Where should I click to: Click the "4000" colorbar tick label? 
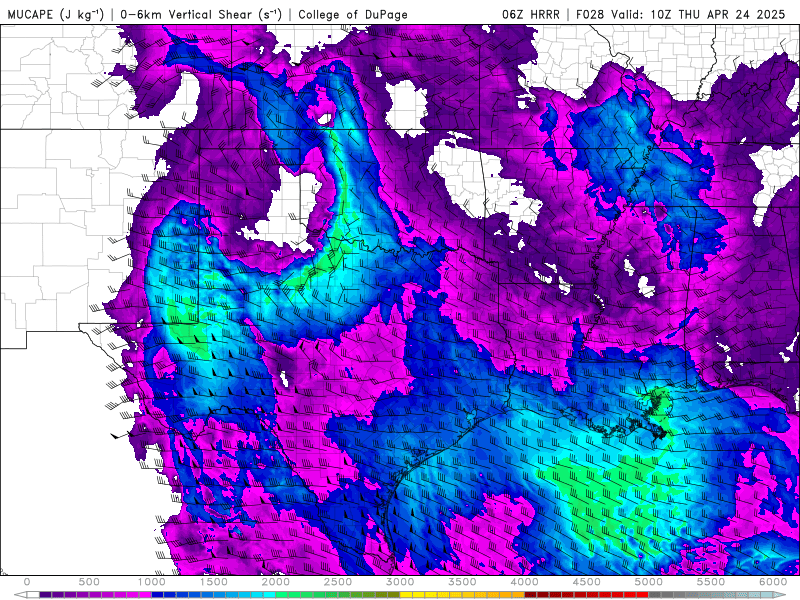(524, 582)
